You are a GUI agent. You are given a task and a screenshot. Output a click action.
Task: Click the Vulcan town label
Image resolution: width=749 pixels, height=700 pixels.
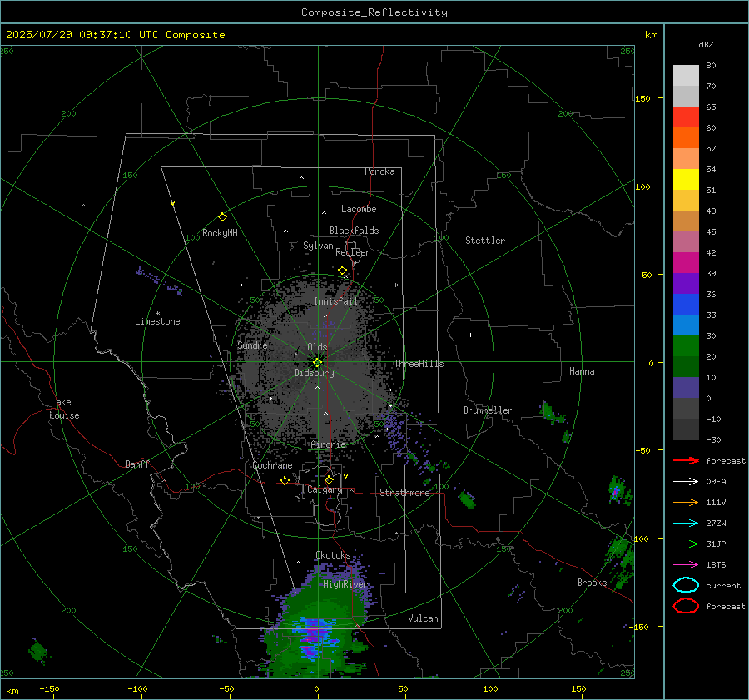click(424, 618)
